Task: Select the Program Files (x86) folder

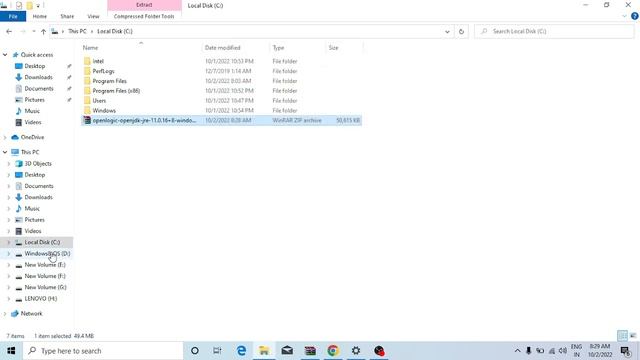Action: click(116, 91)
